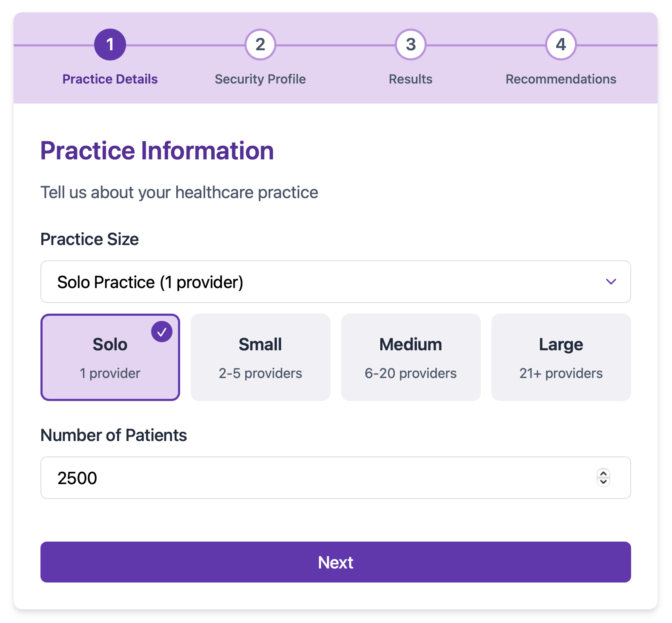Select the Small 2-5 providers option
Image resolution: width=672 pixels, height=623 pixels.
(x=260, y=357)
